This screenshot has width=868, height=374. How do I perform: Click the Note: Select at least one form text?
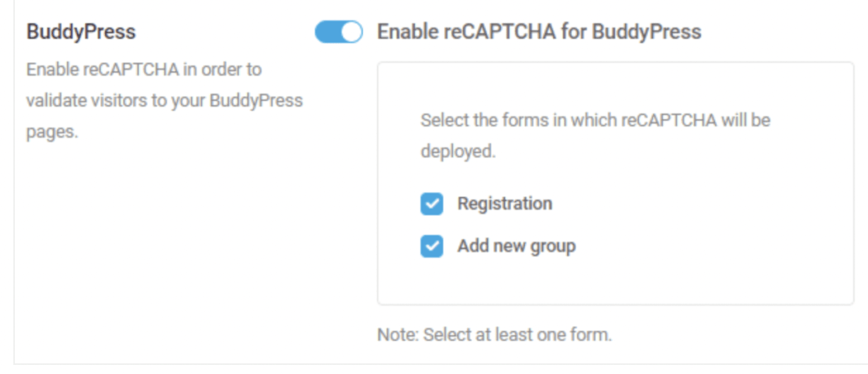click(494, 336)
